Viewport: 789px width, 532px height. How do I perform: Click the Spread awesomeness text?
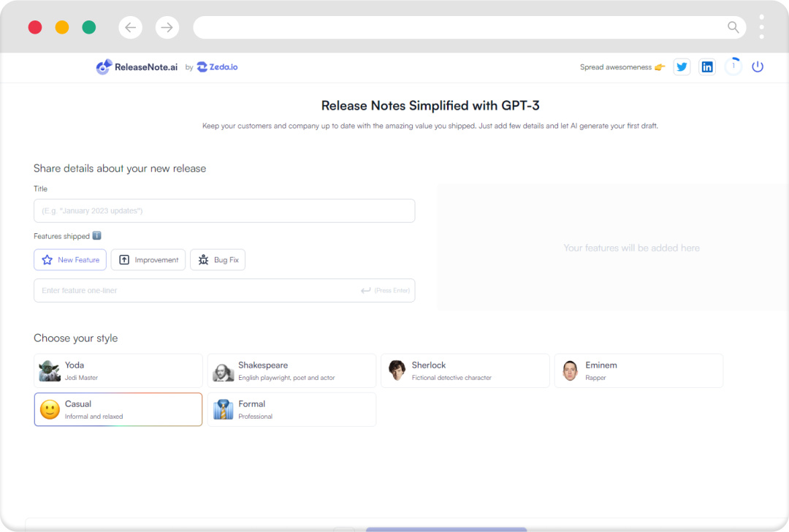click(x=616, y=67)
